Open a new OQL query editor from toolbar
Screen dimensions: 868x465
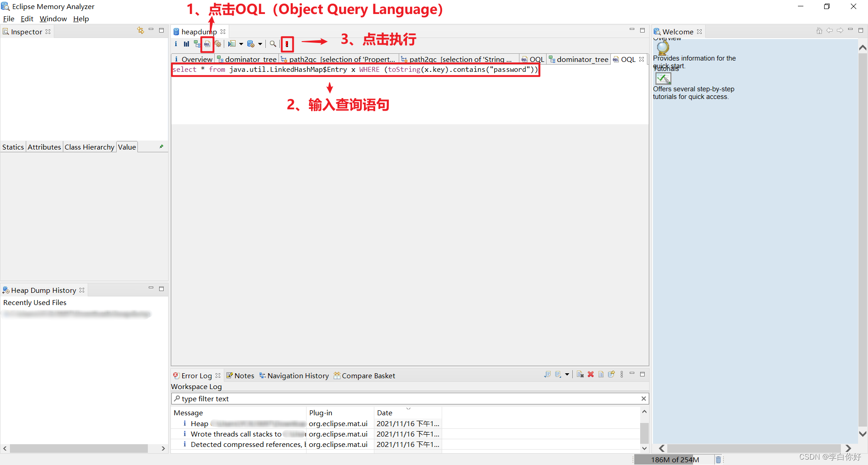coord(207,44)
